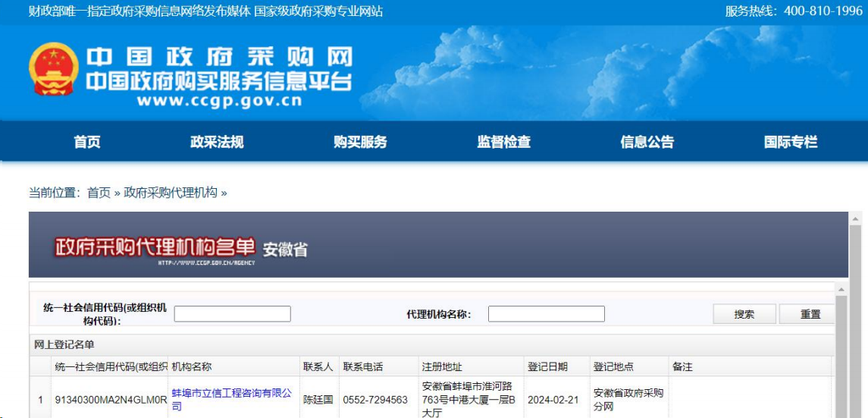Open the 购买服务 navigation item
868x418 pixels.
(x=360, y=142)
